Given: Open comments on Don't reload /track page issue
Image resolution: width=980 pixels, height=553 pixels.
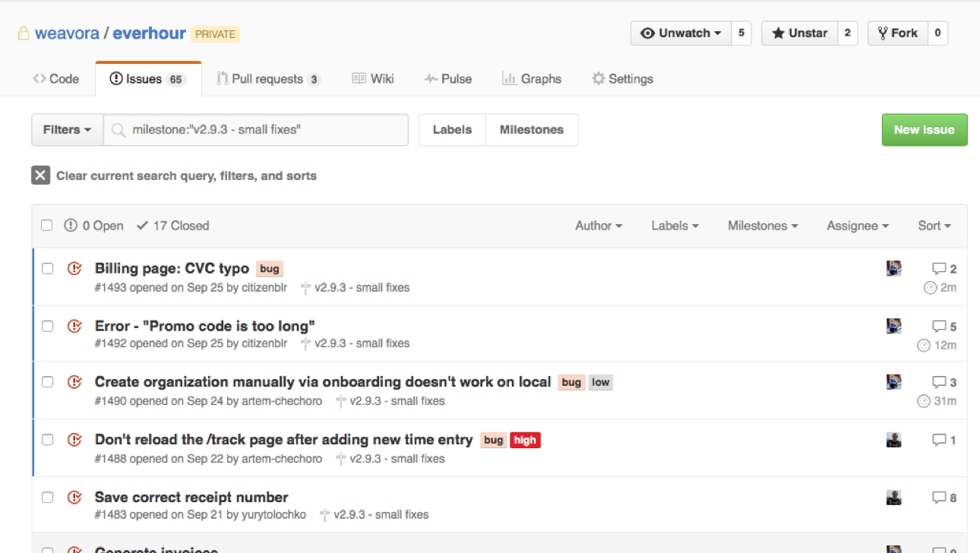Looking at the screenshot, I should point(944,440).
